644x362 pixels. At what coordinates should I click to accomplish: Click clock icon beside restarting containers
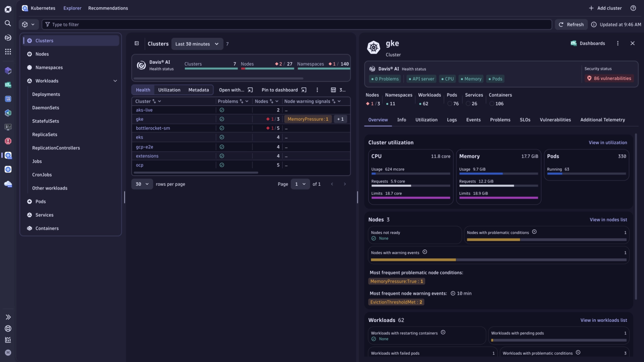coord(443,332)
